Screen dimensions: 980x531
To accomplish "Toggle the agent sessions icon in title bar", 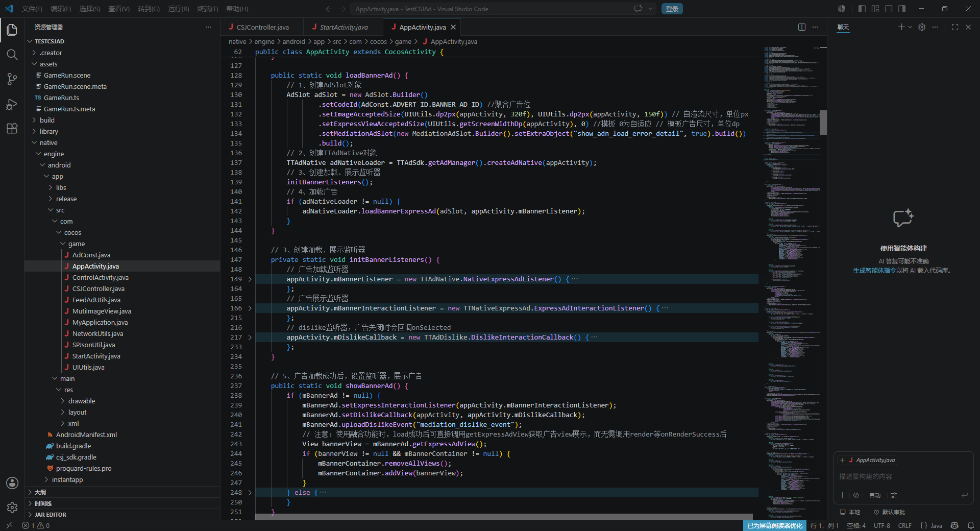I will pyautogui.click(x=842, y=9).
